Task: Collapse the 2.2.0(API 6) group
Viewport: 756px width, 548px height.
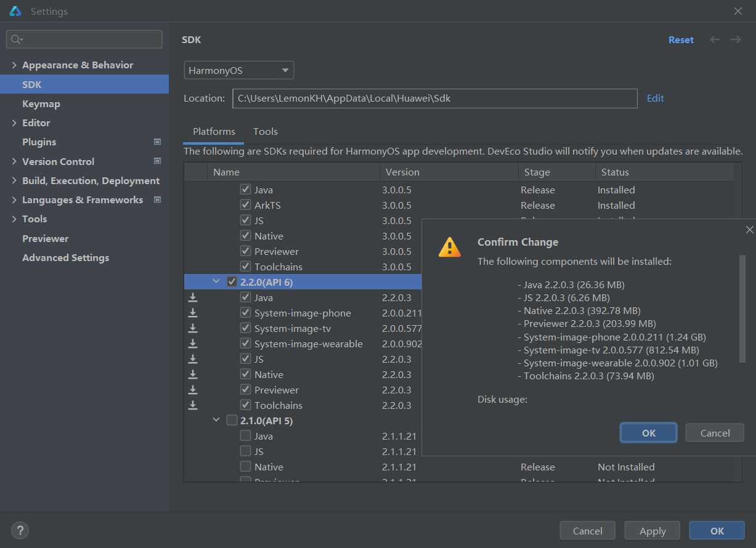Action: tap(216, 282)
